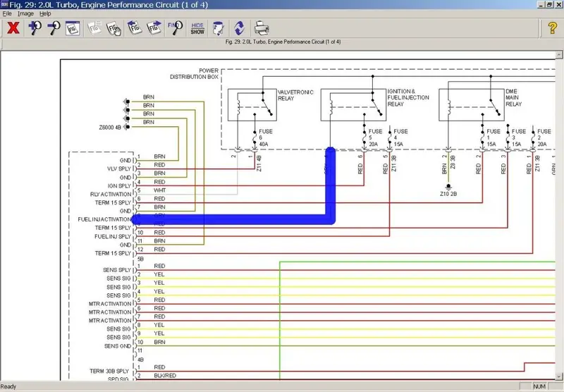
Task: Click the FUEL INJ SPLY pin label
Action: point(113,236)
